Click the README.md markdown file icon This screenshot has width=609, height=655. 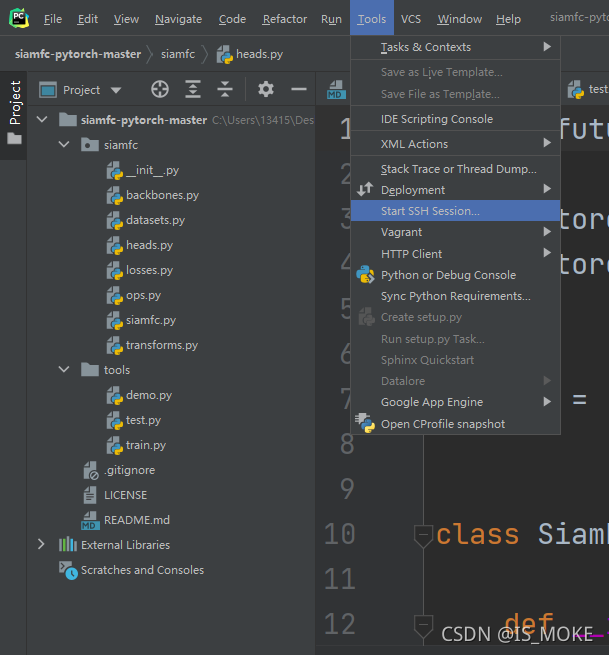pyautogui.click(x=90, y=520)
